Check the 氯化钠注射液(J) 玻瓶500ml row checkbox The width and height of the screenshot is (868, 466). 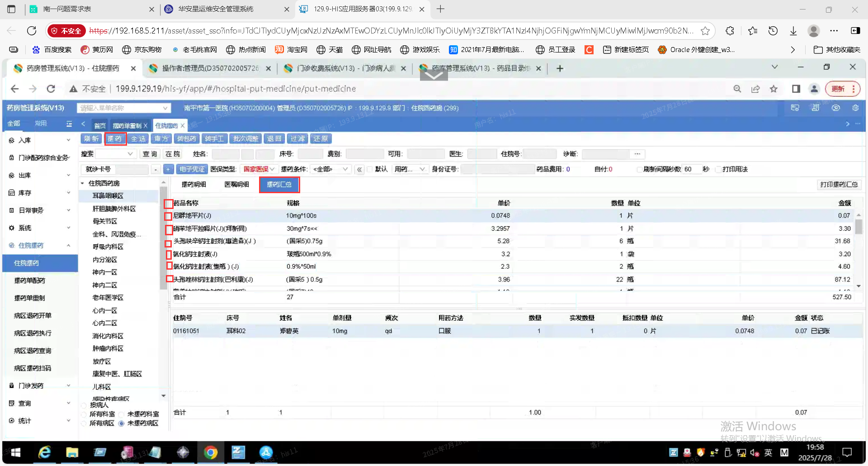pos(169,255)
